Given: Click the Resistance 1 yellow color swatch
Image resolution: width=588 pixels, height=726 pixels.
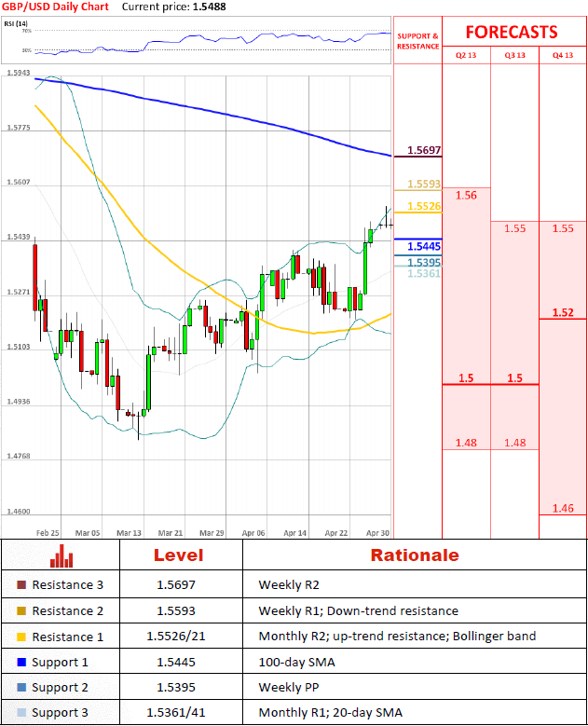Looking at the screenshot, I should click(x=21, y=637).
